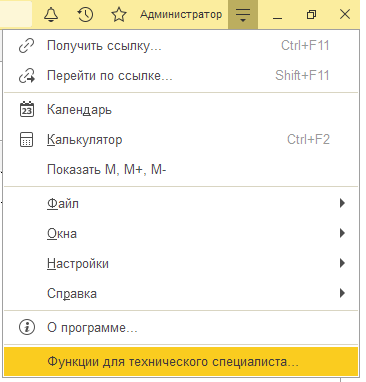This screenshot has height=382, width=366.
Task: Click the Ctrl+F11 shortcut label
Action: click(305, 46)
